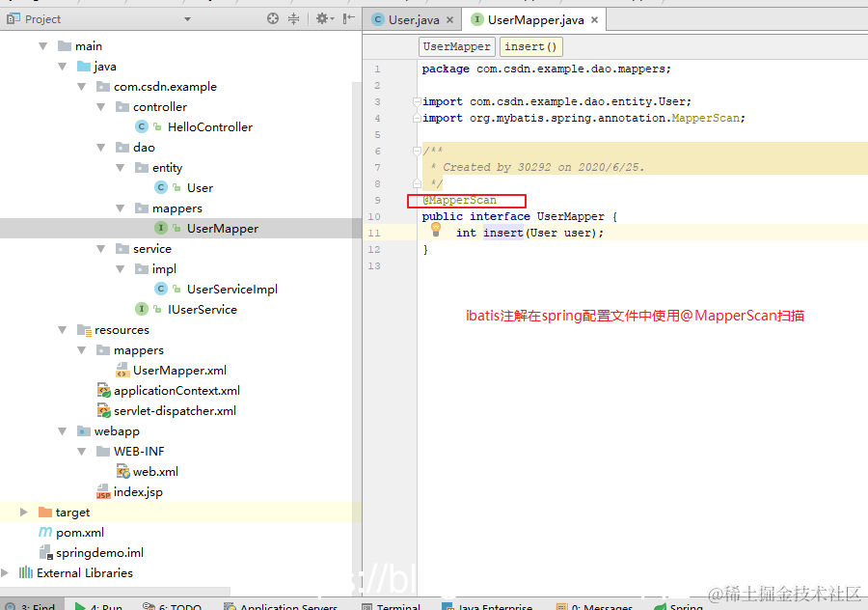Click the intention light bulb icon
Viewport: 868px width, 610px height.
(x=436, y=230)
